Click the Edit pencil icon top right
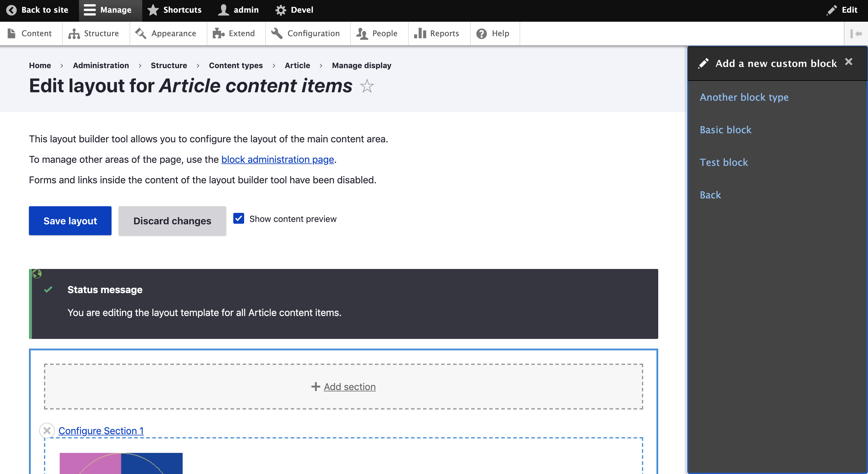 point(832,10)
